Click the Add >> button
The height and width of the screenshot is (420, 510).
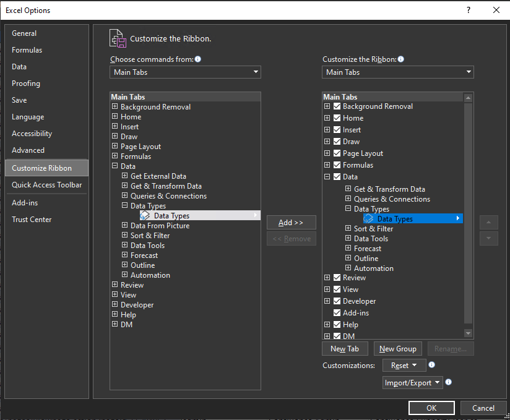pos(291,223)
